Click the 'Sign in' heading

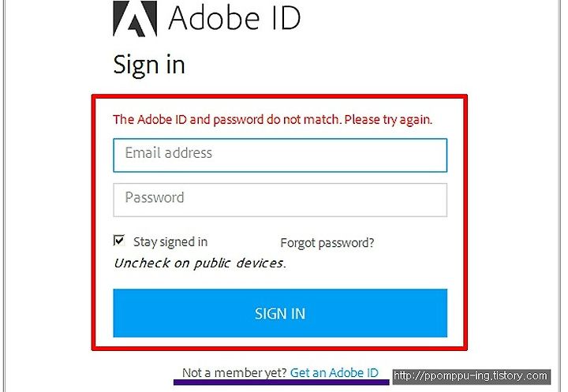coord(149,65)
